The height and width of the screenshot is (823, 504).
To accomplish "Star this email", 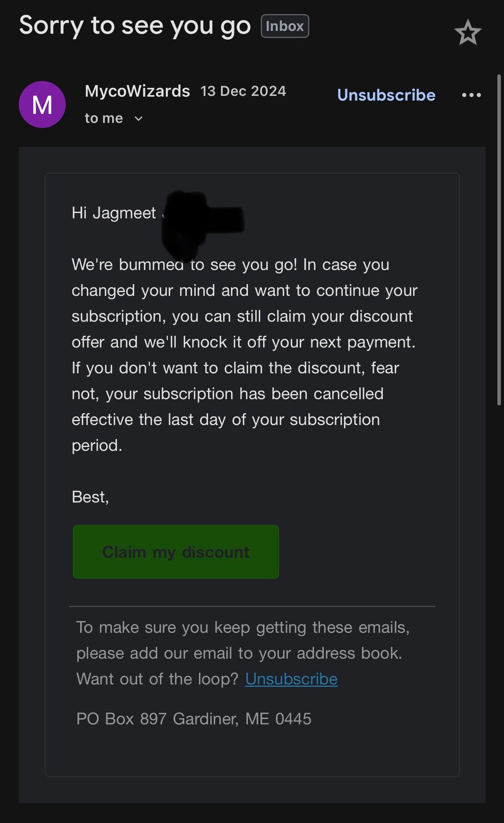I will coord(468,32).
